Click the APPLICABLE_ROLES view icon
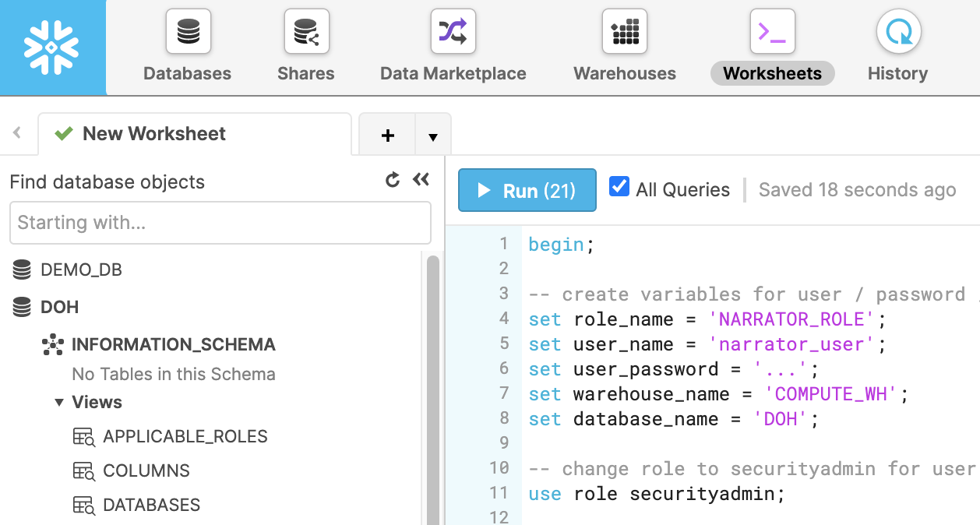Image resolution: width=980 pixels, height=525 pixels. [83, 437]
